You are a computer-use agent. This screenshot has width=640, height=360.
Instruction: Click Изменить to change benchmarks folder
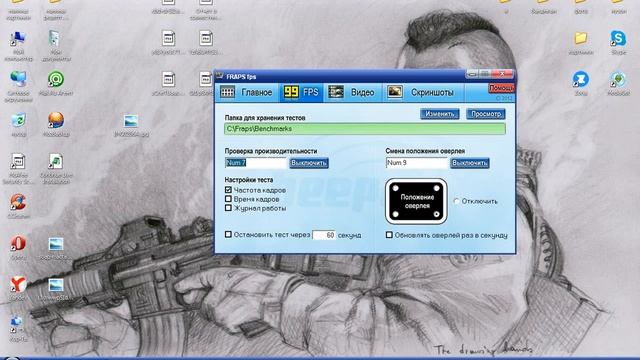[440, 114]
